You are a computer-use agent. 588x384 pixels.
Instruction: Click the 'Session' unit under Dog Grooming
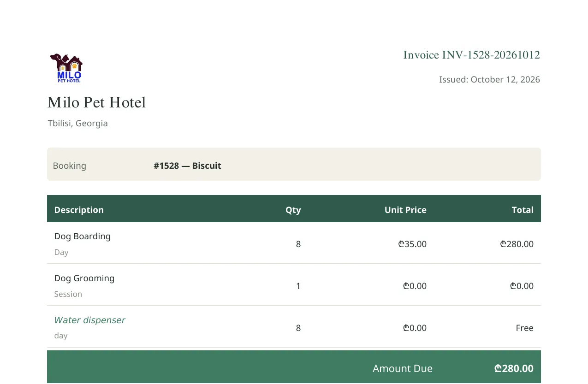(x=68, y=294)
